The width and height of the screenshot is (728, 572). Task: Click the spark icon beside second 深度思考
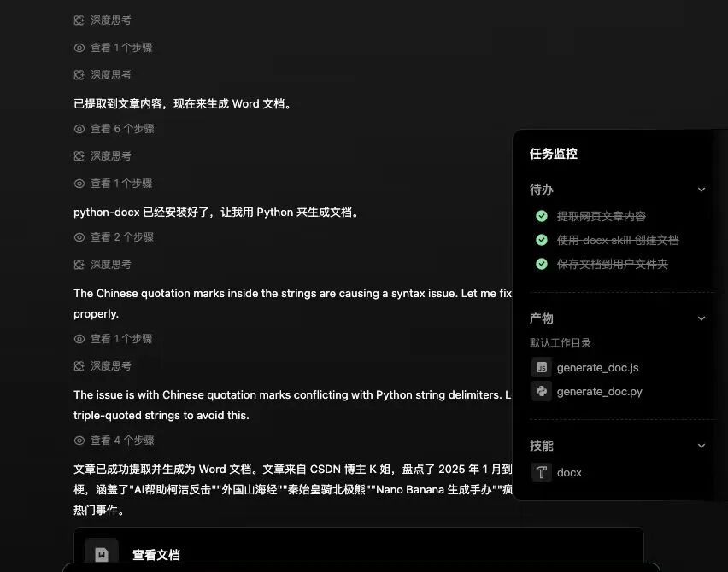click(79, 73)
